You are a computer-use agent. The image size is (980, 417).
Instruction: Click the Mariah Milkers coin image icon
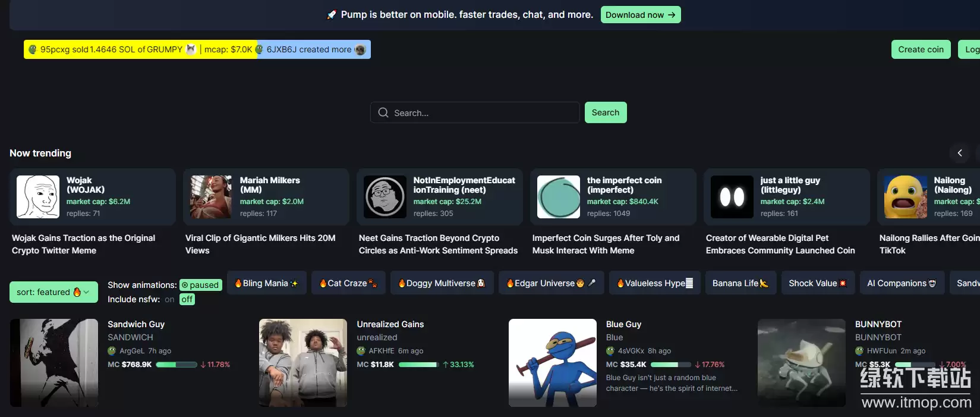pyautogui.click(x=211, y=197)
